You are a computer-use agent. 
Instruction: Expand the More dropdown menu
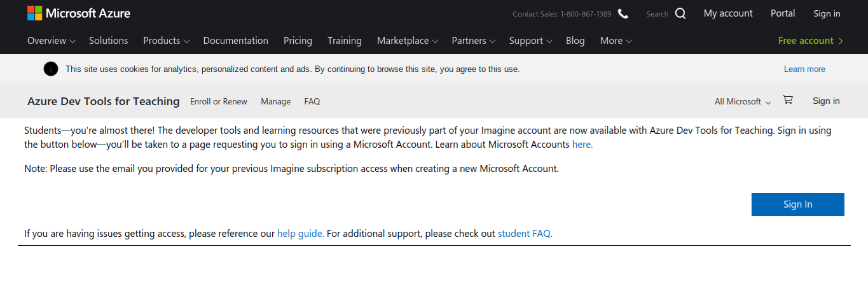click(x=616, y=41)
